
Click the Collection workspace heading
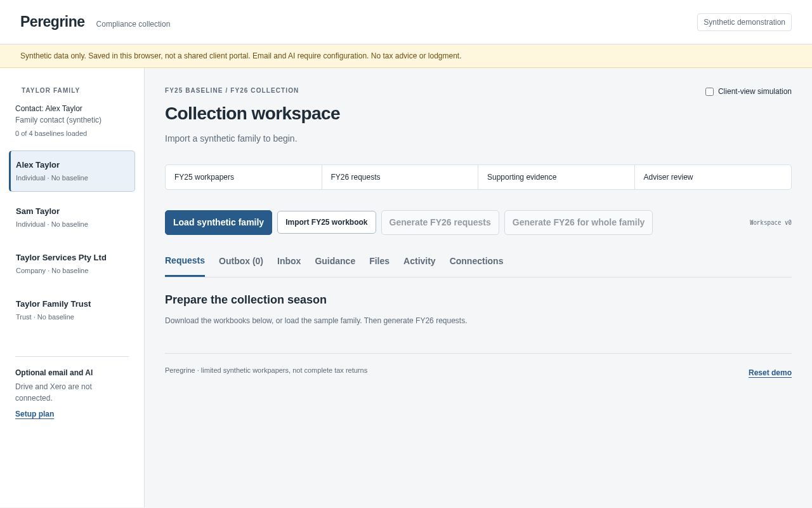pos(252,114)
